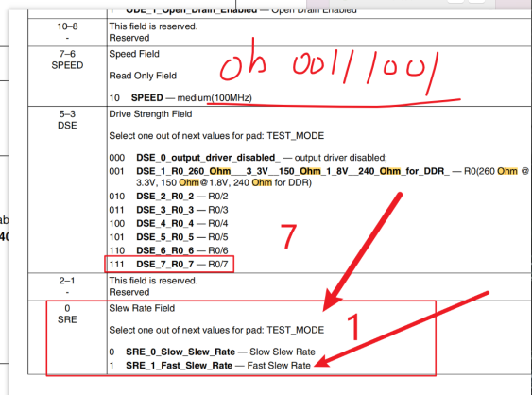
Task: Click the 'DSE_5_R0_5 — R0/5' row
Action: (168, 237)
